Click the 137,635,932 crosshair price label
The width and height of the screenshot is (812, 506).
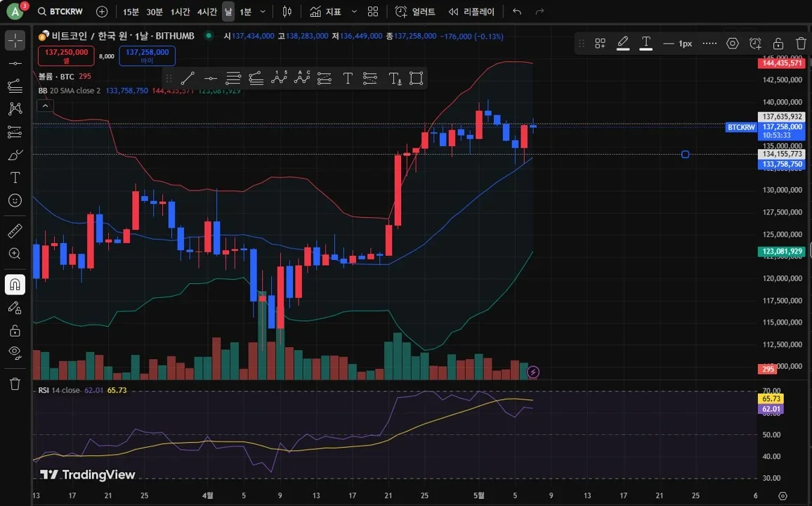[782, 117]
